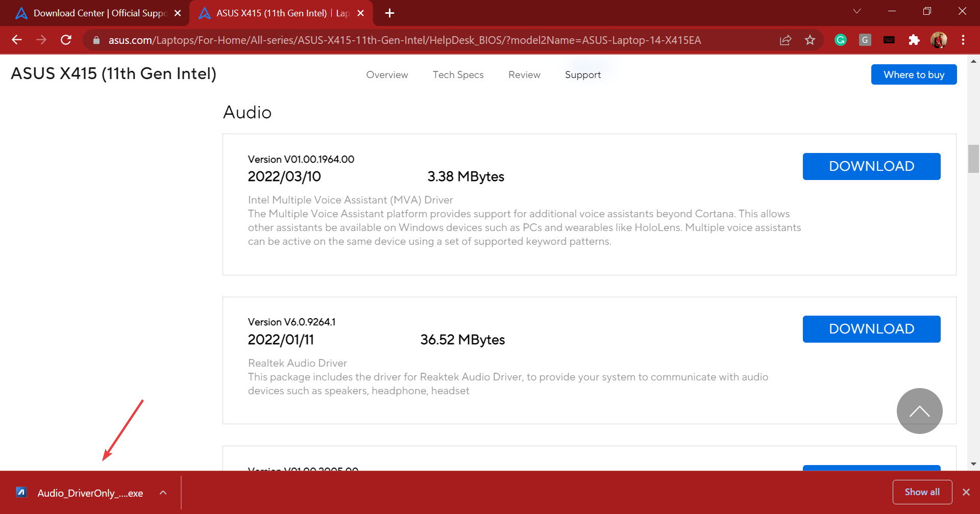The height and width of the screenshot is (514, 980).
Task: Click the gray G extension icon
Action: tap(865, 40)
